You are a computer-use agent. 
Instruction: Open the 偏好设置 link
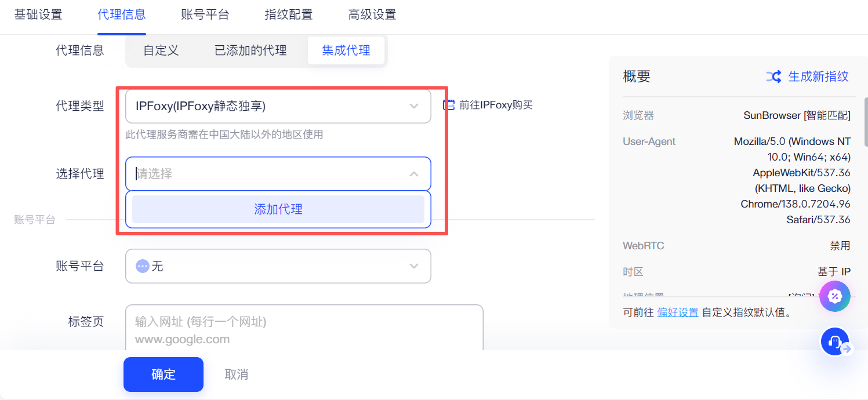[x=677, y=312]
